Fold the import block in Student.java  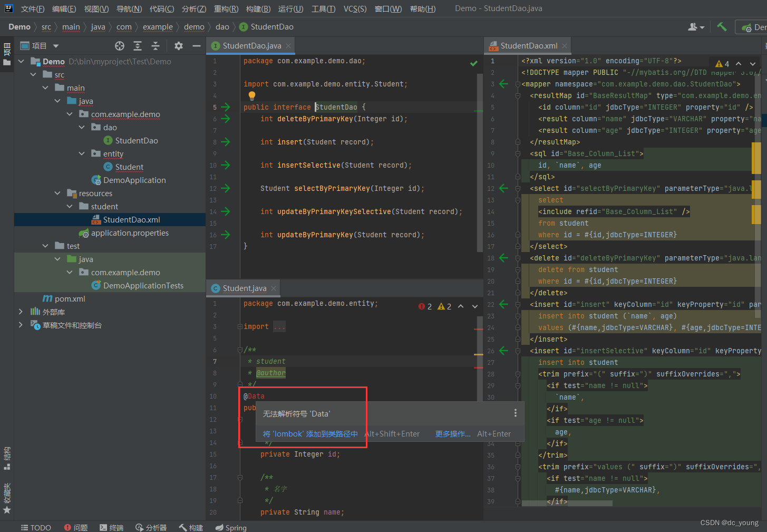240,327
